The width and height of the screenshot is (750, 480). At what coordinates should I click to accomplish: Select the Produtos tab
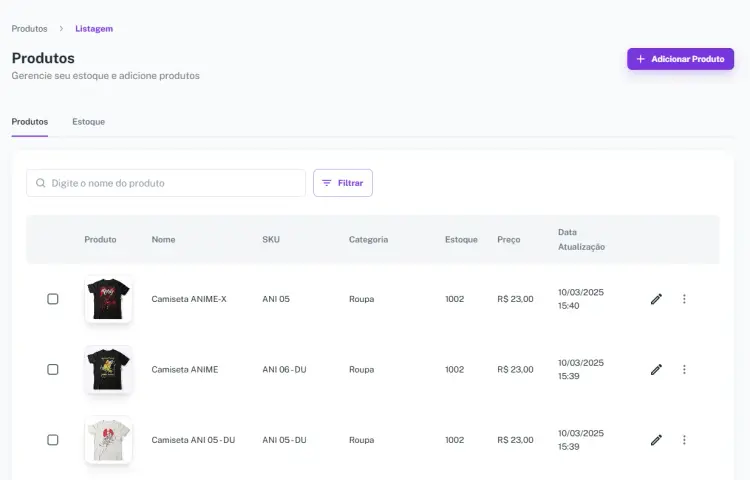point(29,122)
